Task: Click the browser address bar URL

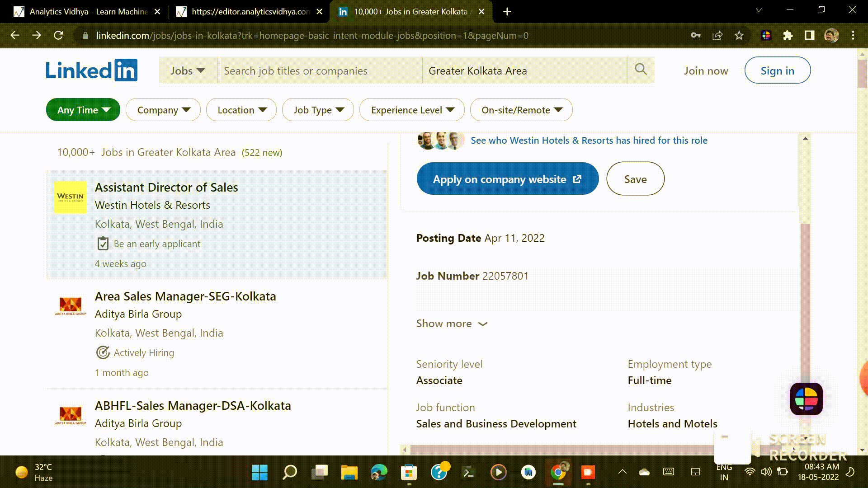Action: 312,35
